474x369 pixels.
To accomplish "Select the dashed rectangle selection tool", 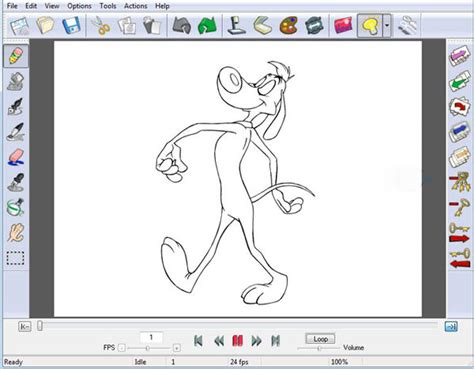I will point(16,258).
